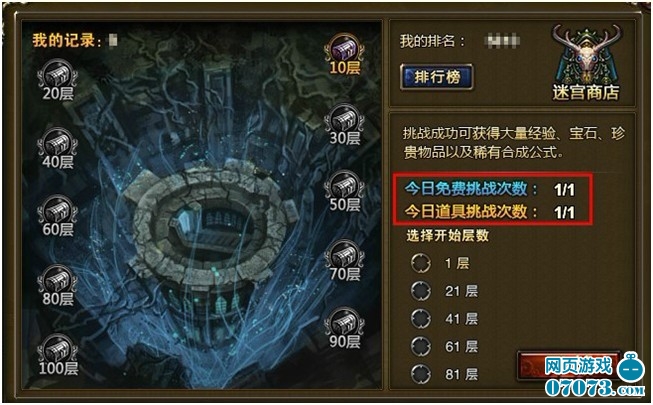
Task: Click the 50层 chest icon
Action: (x=344, y=191)
